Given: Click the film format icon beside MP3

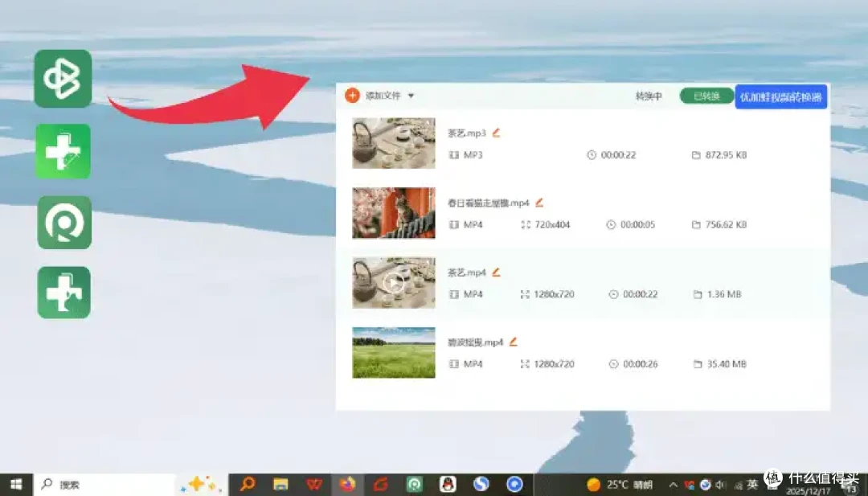Looking at the screenshot, I should pos(454,155).
